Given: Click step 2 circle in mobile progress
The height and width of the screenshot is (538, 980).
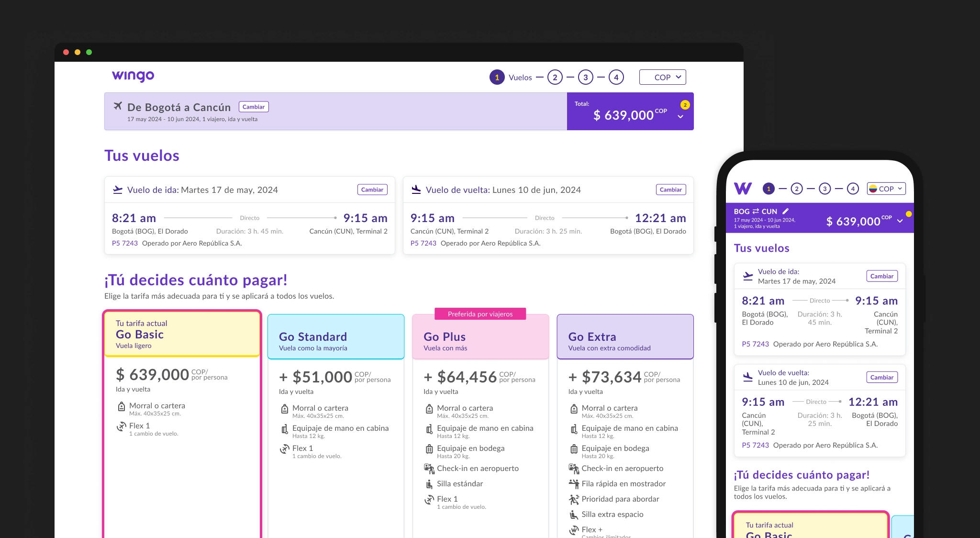Looking at the screenshot, I should tap(797, 189).
